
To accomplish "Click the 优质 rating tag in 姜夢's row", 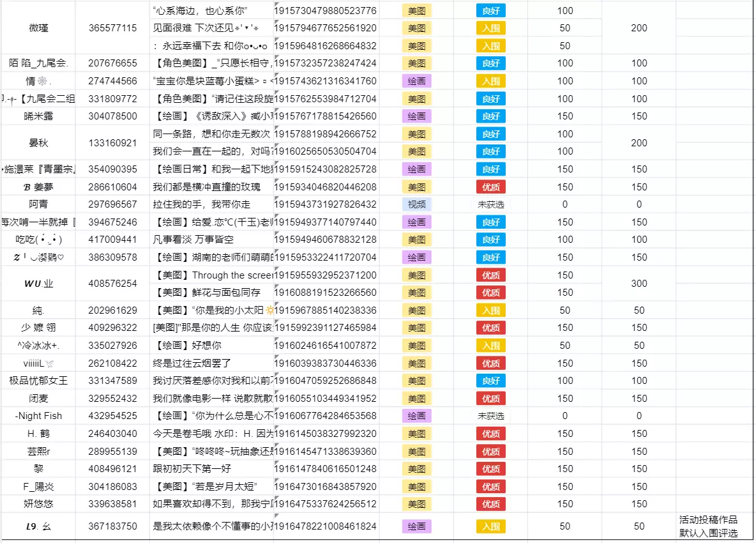I will pyautogui.click(x=490, y=187).
